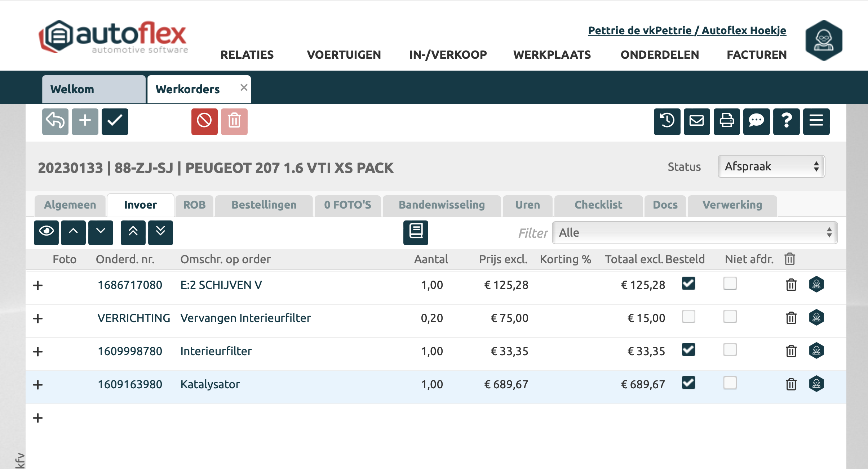Screen dimensions: 868x469
Task: Delete the Katalysator row with trash icon
Action: click(791, 384)
